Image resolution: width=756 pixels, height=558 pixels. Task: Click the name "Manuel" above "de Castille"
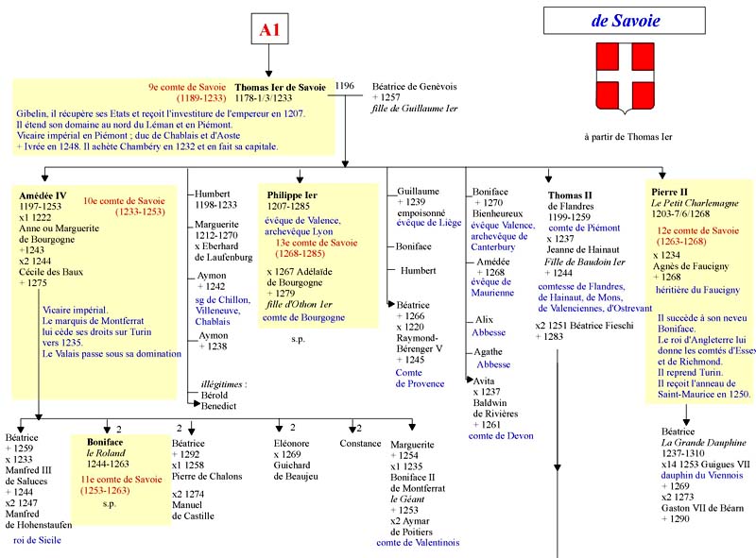point(187,505)
